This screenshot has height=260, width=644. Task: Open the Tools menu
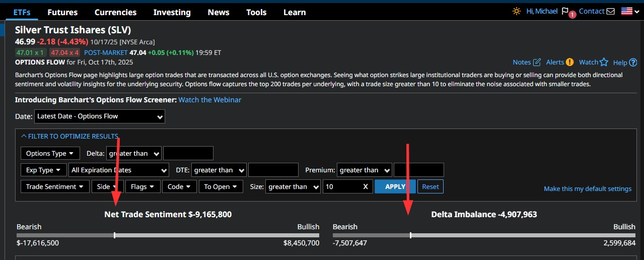point(256,12)
